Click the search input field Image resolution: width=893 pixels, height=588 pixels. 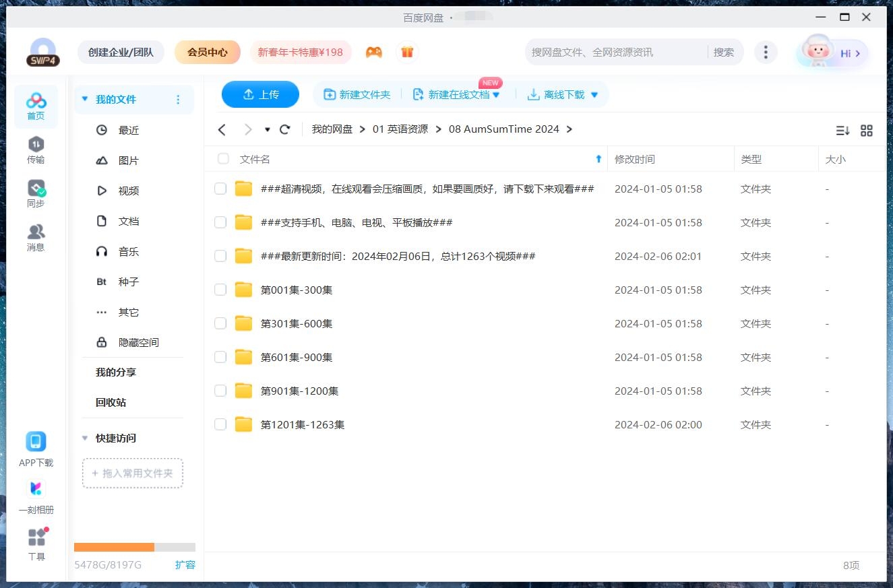[x=613, y=52]
